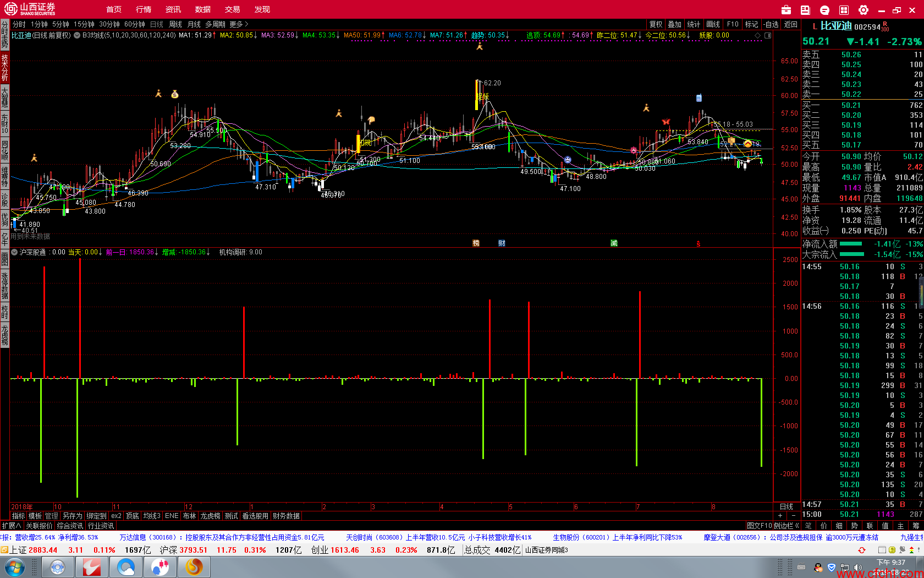The height and width of the screenshot is (578, 924).
Task: Open the settings gear in the title bar
Action: (x=864, y=10)
